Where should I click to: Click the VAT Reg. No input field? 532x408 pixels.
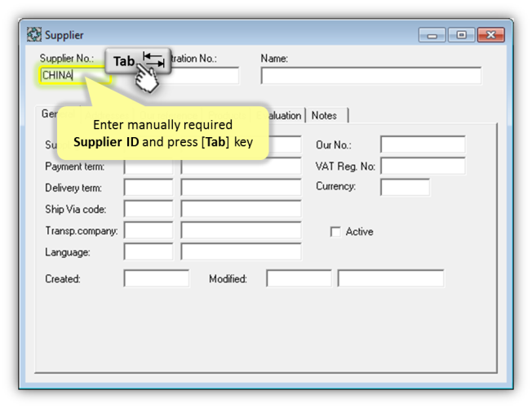coord(423,166)
